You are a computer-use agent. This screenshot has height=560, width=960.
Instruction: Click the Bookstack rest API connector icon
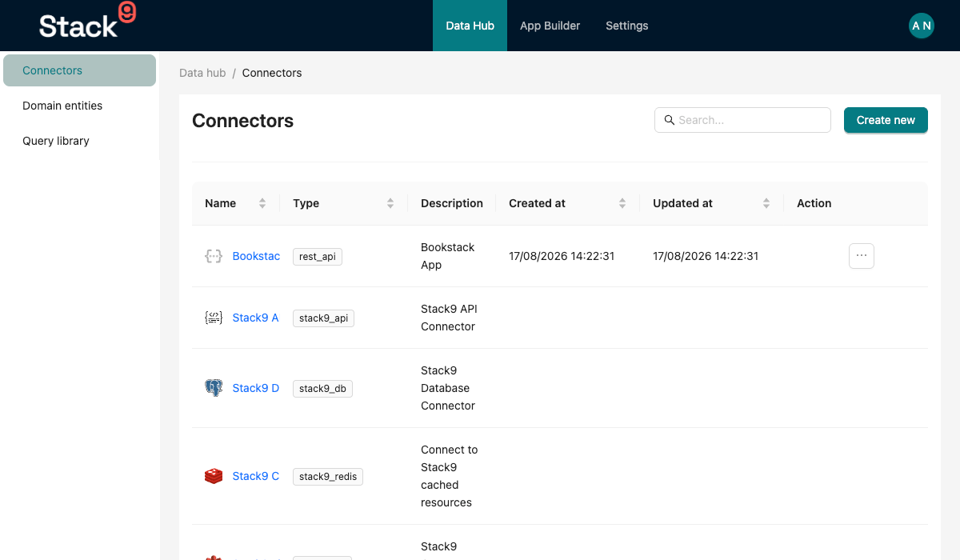[x=214, y=256]
